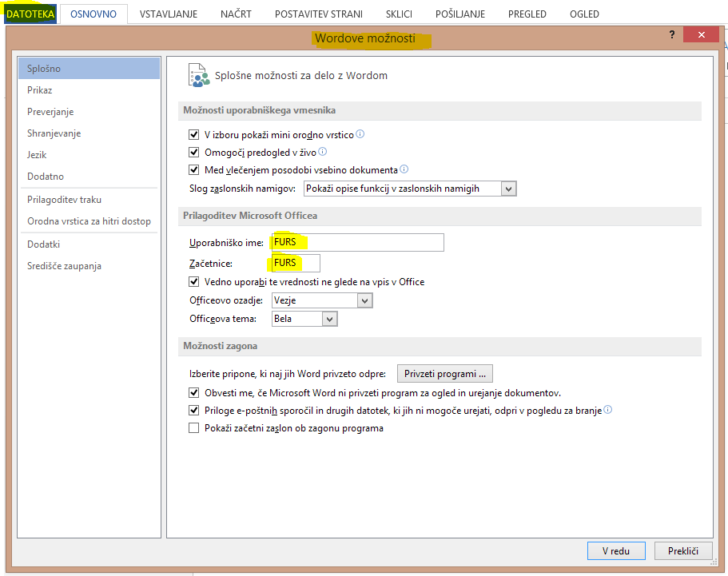
Task: Select Shranjevanje options category
Action: 90,133
